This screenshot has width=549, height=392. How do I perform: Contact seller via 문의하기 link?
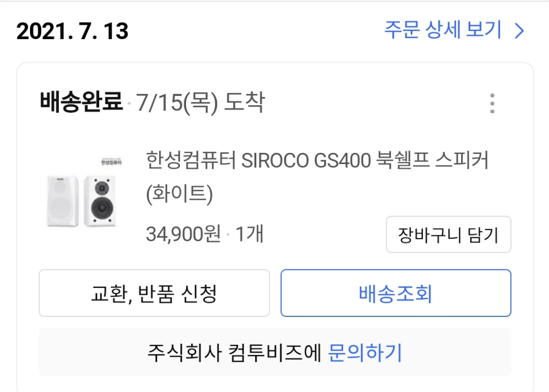point(365,352)
